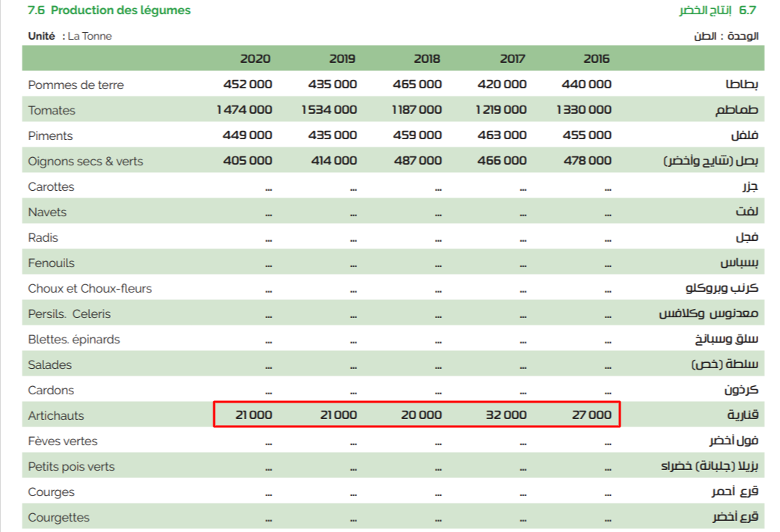The image size is (780, 532).
Task: Click Artichauts 2018 value 20 000
Action: [421, 415]
